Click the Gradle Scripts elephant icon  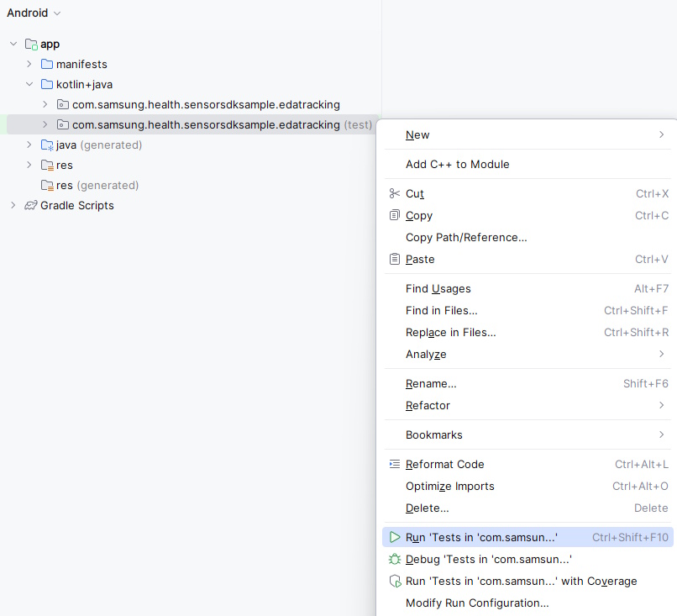pos(31,205)
